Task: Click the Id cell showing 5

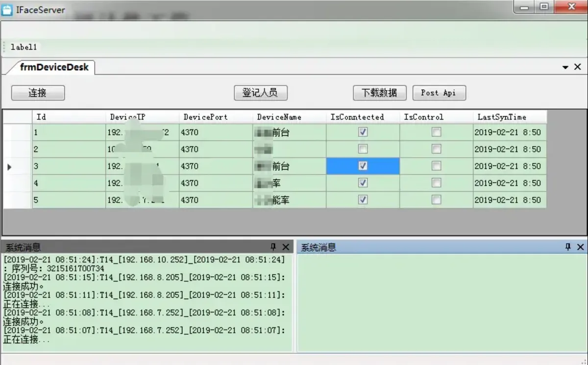Action: point(69,200)
